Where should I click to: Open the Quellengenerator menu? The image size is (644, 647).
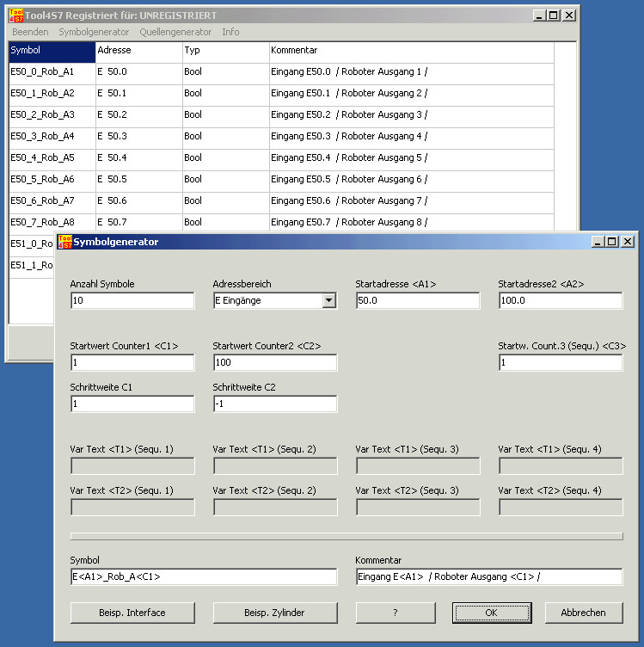pyautogui.click(x=175, y=32)
